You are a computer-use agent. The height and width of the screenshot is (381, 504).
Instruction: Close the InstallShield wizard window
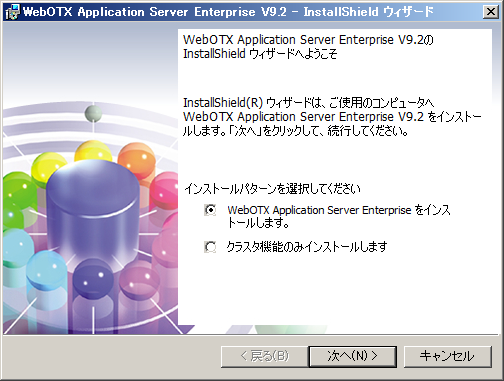click(490, 12)
